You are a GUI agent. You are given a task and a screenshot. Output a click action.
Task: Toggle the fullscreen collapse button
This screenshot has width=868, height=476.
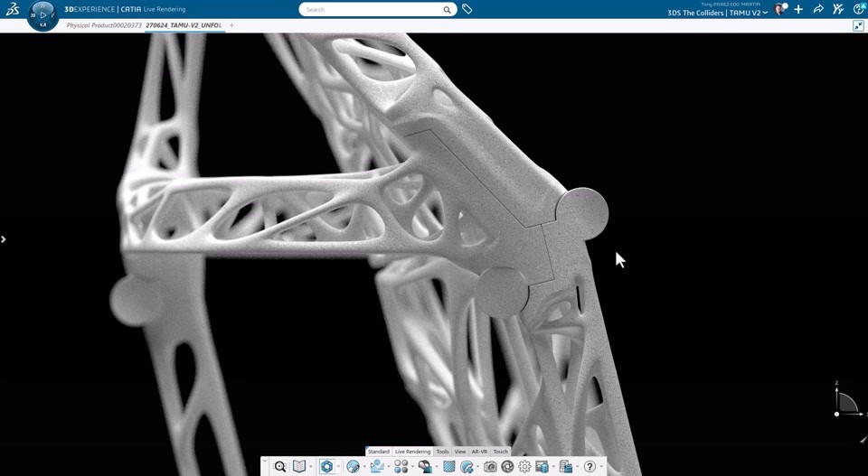click(x=858, y=26)
